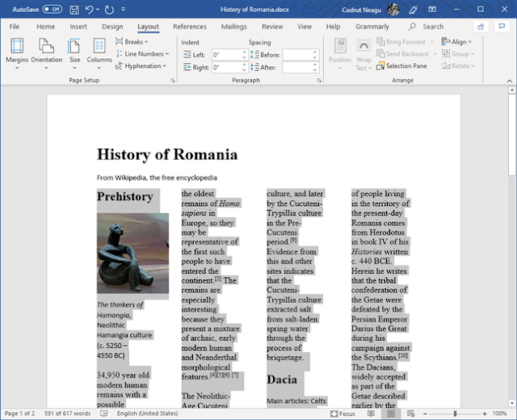Open the Margins options

16,52
